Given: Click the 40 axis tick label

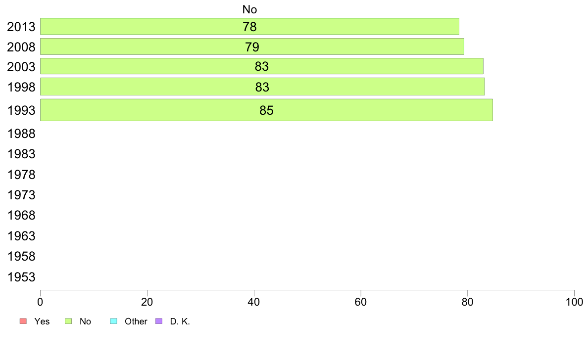Looking at the screenshot, I should coord(254,302).
